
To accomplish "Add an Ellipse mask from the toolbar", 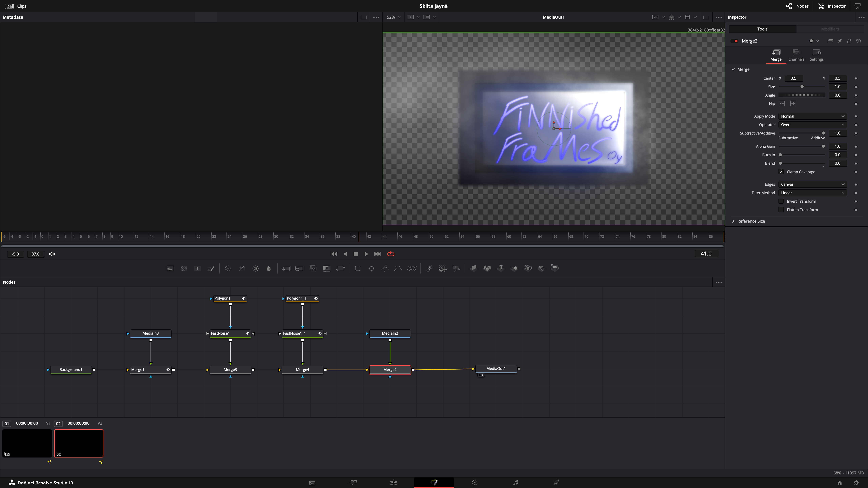I will point(371,268).
